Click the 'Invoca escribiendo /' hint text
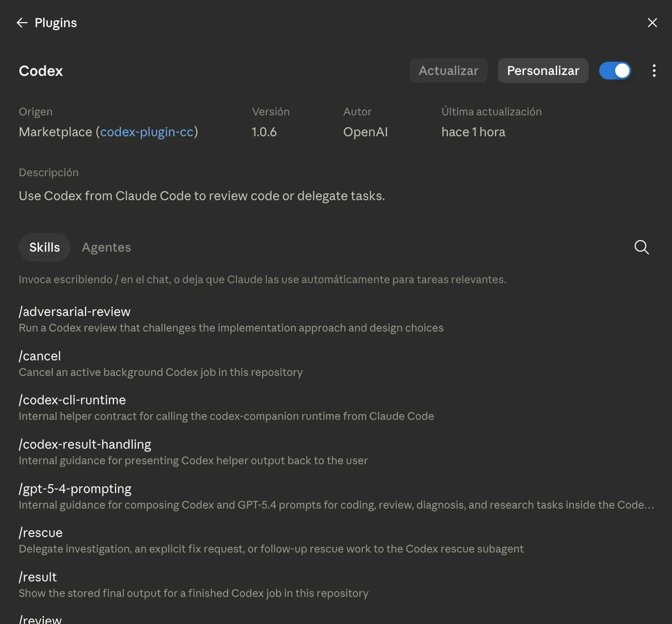This screenshot has width=672, height=624. coord(262,279)
